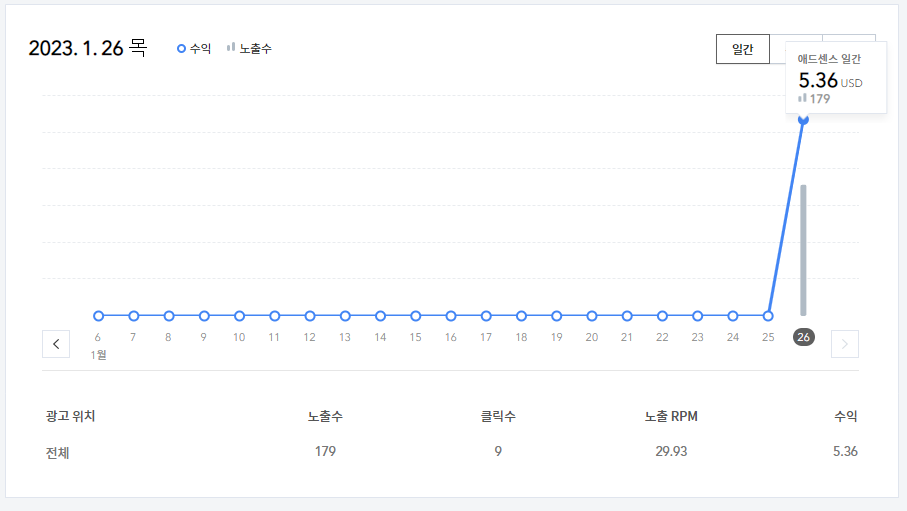Select the revenue data point for day 11
907x511 pixels.
coord(275,316)
